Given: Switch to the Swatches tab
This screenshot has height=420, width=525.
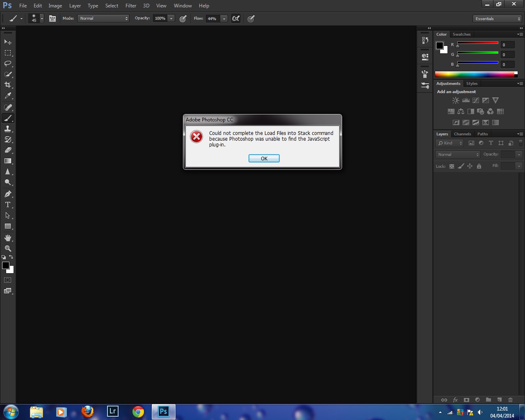Looking at the screenshot, I should click(x=461, y=34).
